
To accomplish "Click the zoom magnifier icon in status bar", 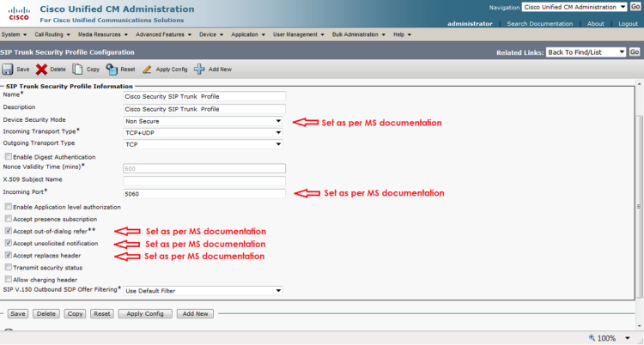I will coord(592,337).
